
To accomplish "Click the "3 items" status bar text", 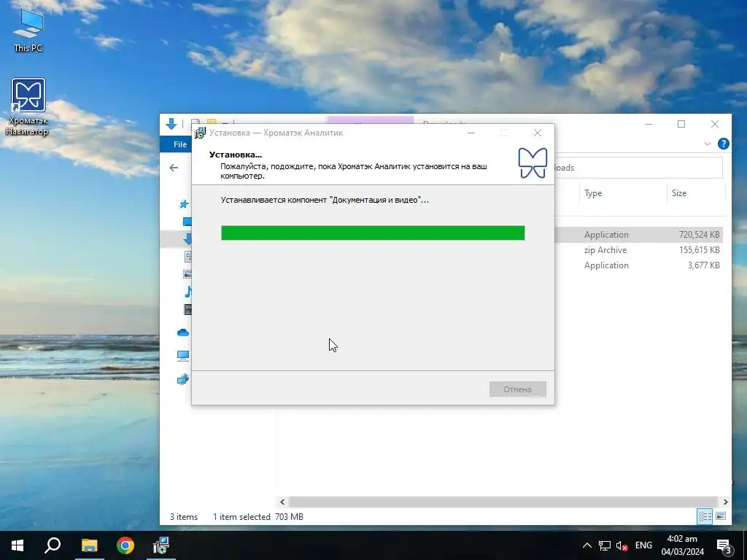I will 184,517.
